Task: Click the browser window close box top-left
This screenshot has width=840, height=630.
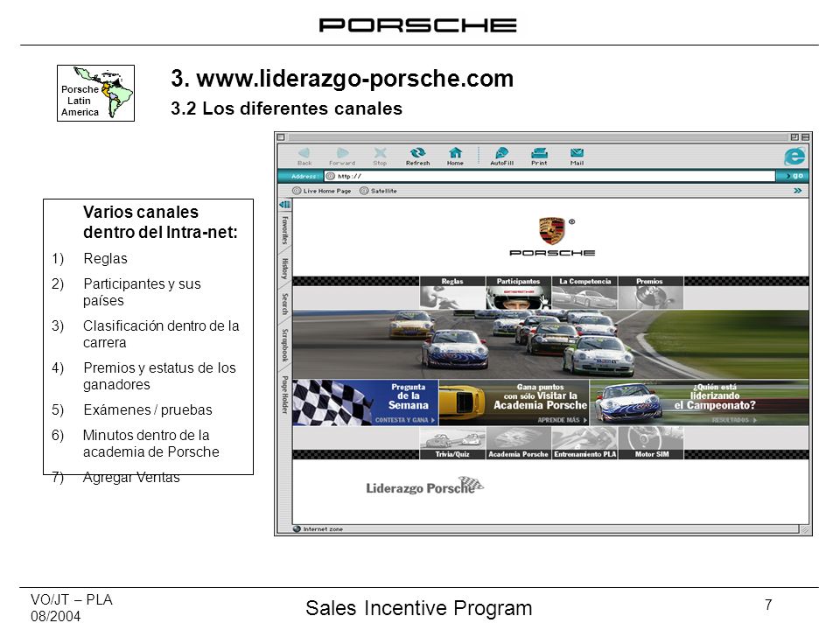Action: click(x=281, y=137)
